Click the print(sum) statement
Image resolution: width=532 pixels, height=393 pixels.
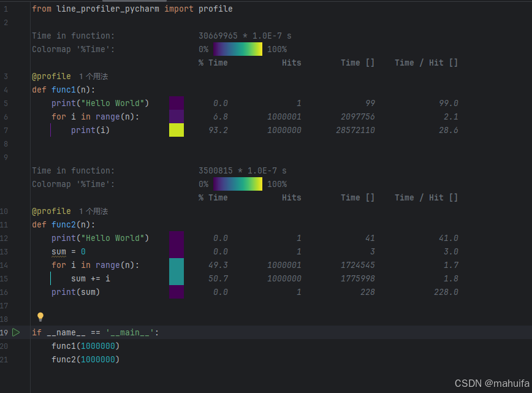75,292
